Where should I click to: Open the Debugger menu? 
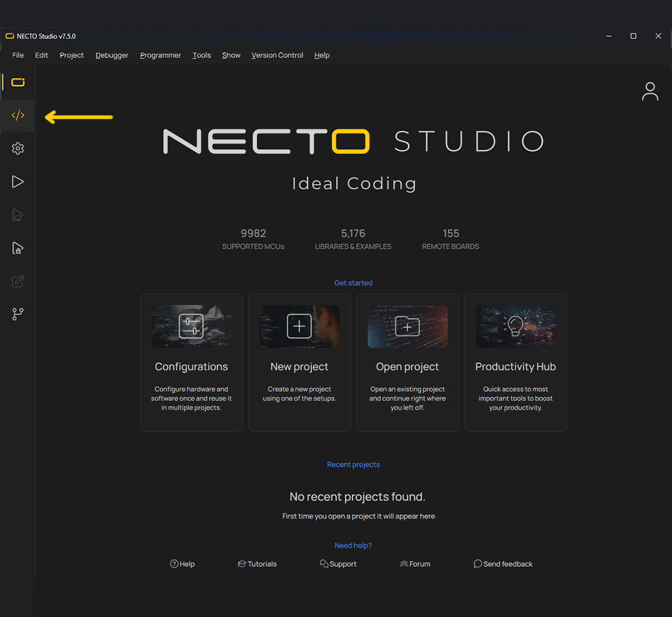coord(112,55)
